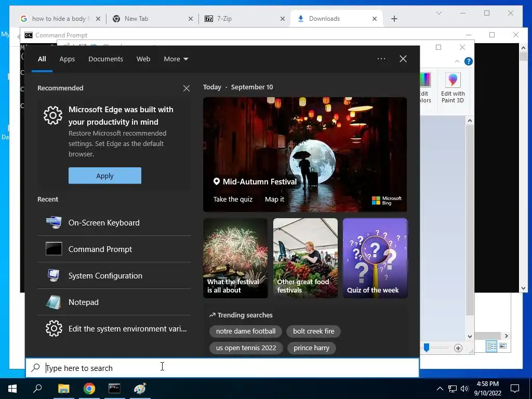This screenshot has width=532, height=399.
Task: Switch to Paint on the taskbar
Action: (x=140, y=389)
